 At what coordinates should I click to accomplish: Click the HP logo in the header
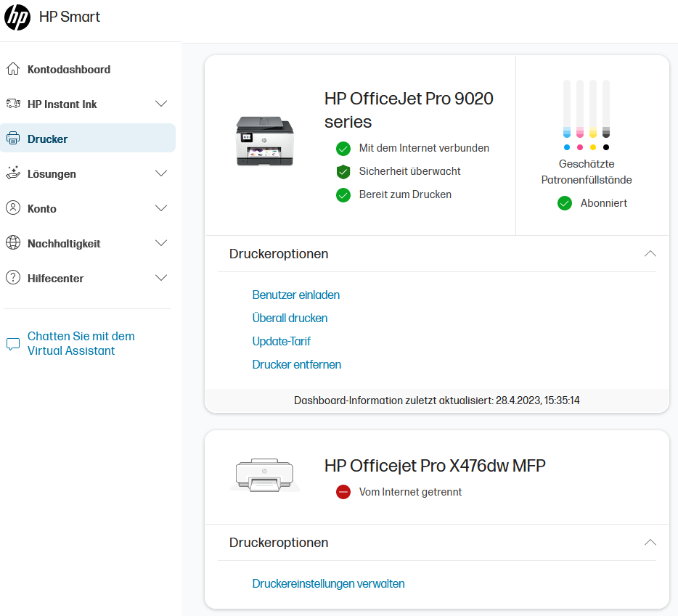(x=17, y=17)
